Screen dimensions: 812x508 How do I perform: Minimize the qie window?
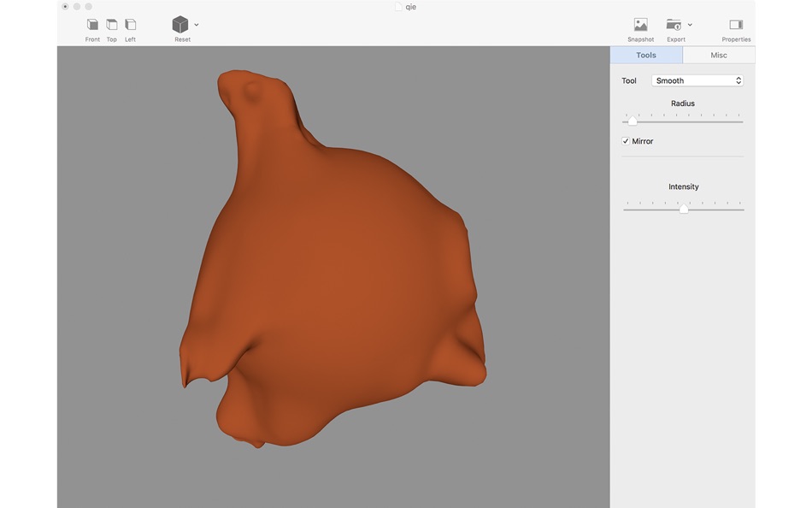point(77,7)
